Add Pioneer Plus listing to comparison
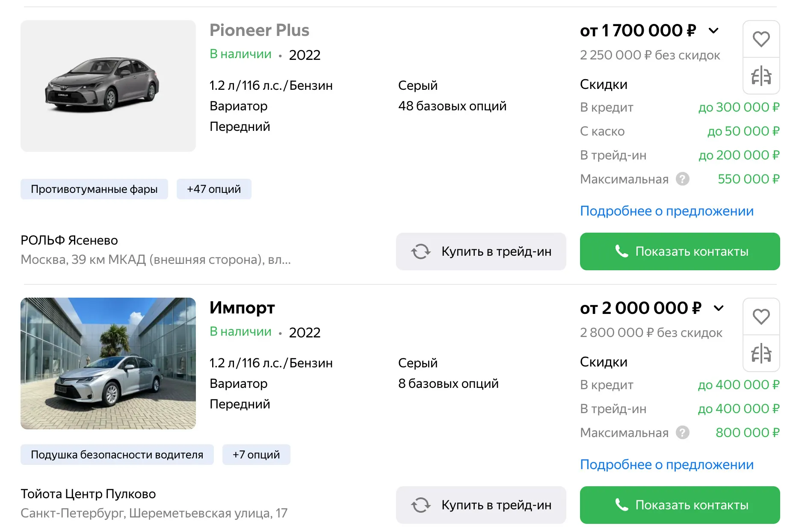 [x=761, y=76]
